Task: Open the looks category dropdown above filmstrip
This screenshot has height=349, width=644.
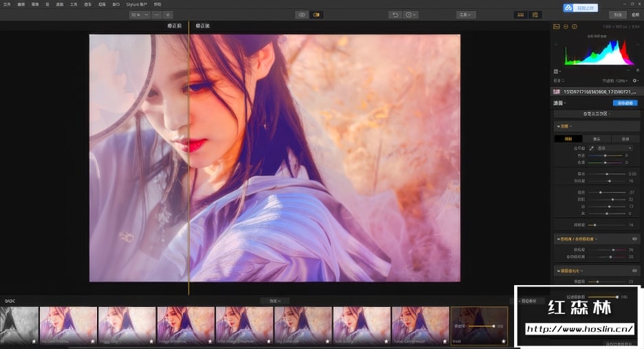Action: 275,301
